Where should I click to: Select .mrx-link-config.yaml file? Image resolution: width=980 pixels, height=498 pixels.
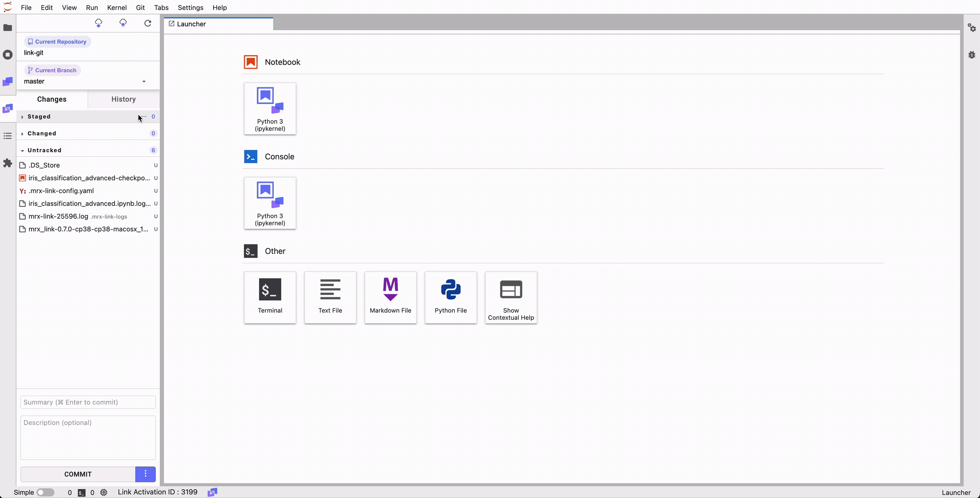tap(88, 191)
